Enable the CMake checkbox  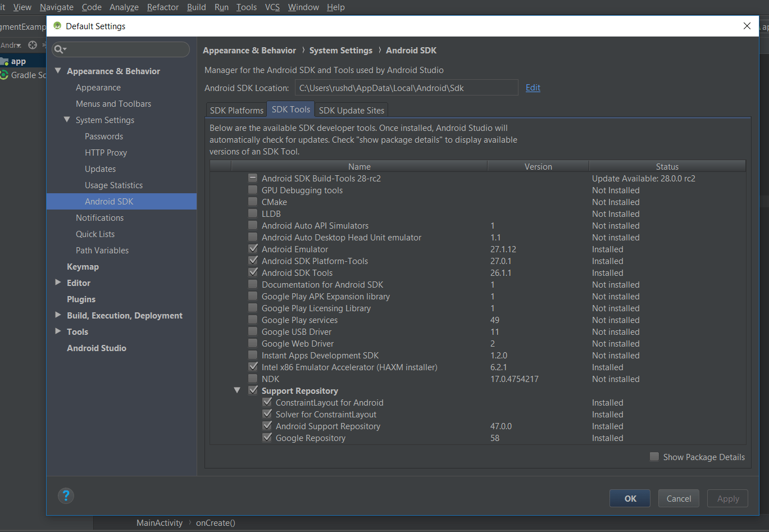[x=252, y=201]
